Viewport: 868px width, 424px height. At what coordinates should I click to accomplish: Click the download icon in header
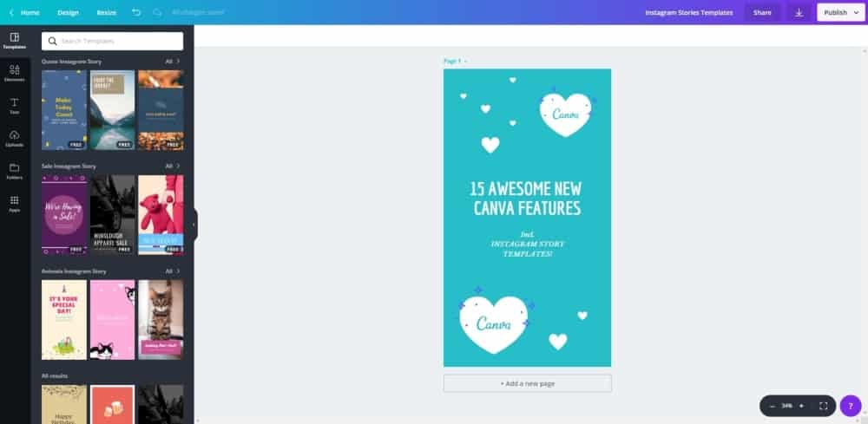coord(799,12)
